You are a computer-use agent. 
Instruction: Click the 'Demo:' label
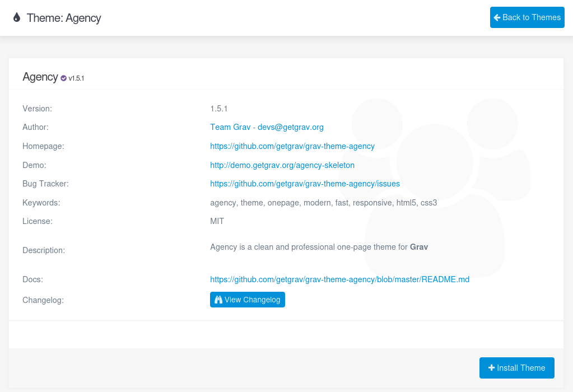pos(34,165)
